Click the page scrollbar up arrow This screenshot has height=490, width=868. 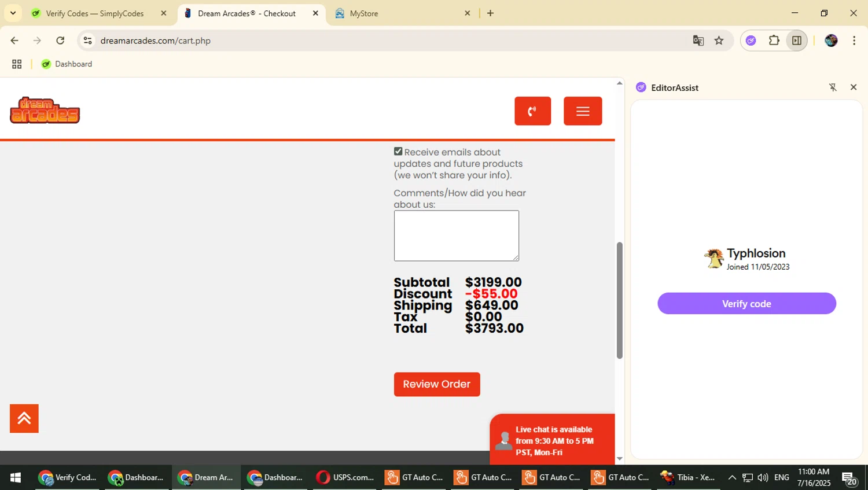point(619,83)
